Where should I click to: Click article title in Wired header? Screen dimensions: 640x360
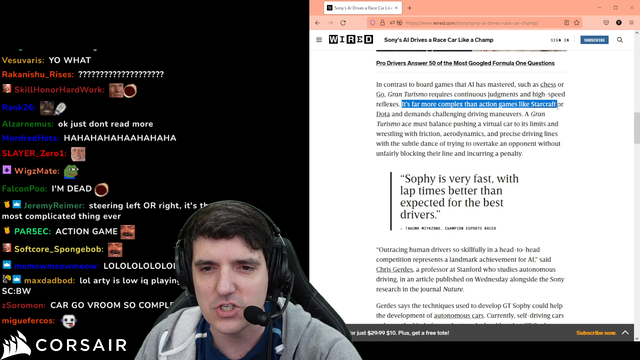[x=439, y=40]
